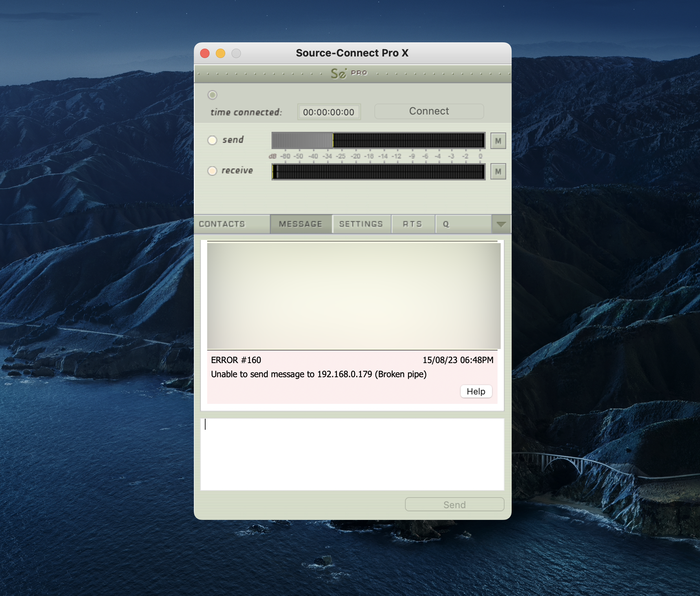
Task: Click Help for error #160
Action: pyautogui.click(x=476, y=391)
